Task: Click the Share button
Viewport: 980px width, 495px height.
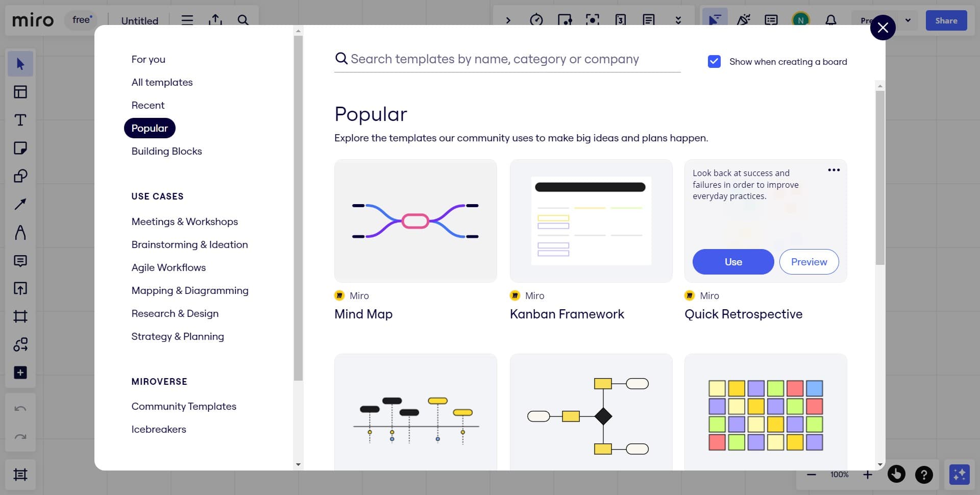Action: pyautogui.click(x=946, y=20)
